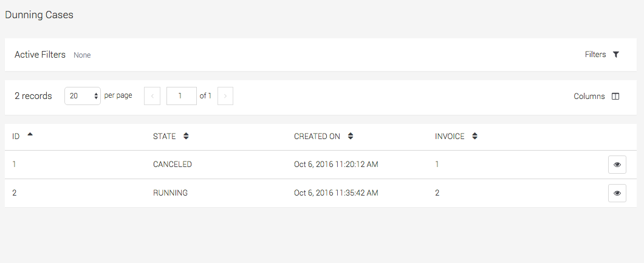The height and width of the screenshot is (263, 644).
Task: View dunning case 1 via eye icon
Action: pyautogui.click(x=617, y=165)
